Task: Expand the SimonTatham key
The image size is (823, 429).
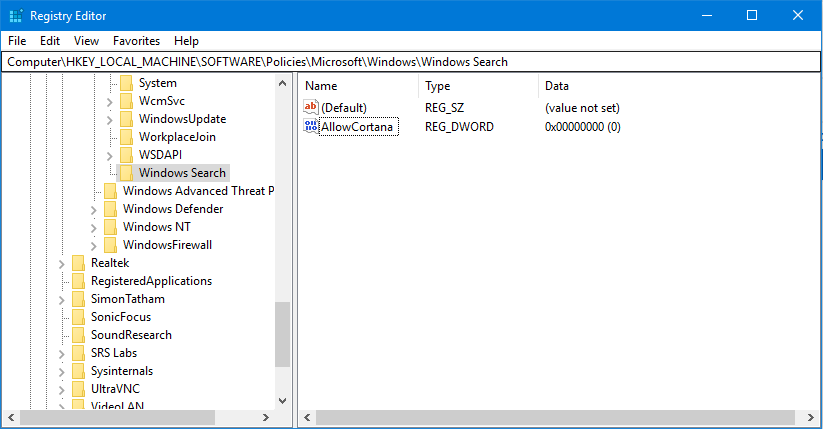Action: click(x=61, y=300)
